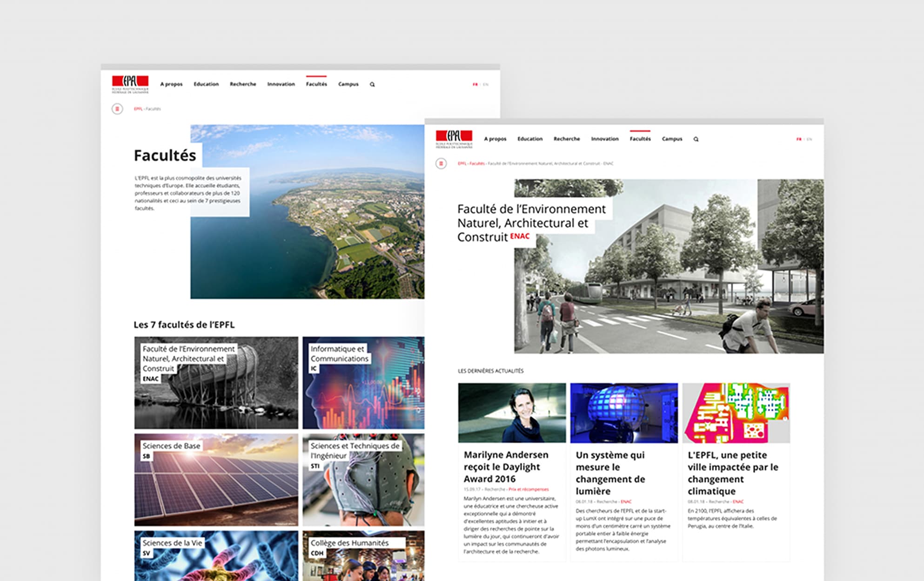Open Informatique et Communications faculty tile
The image size is (924, 581).
click(363, 383)
